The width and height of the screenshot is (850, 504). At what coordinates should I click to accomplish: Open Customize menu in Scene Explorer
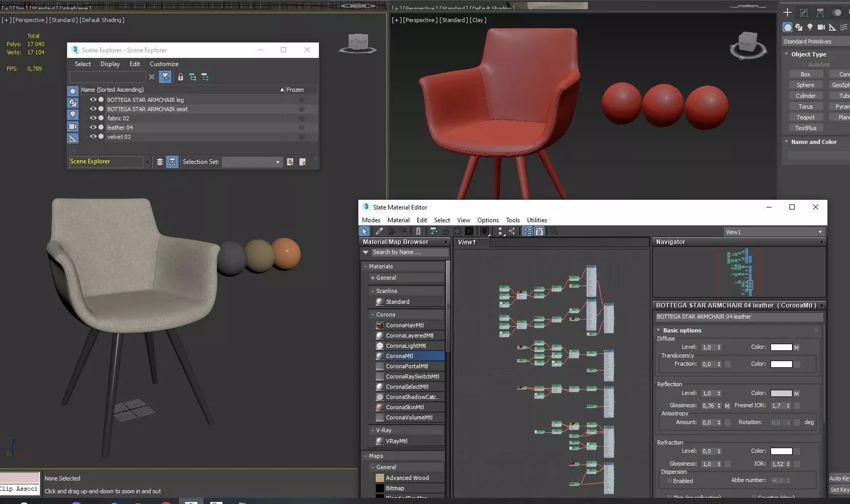164,64
